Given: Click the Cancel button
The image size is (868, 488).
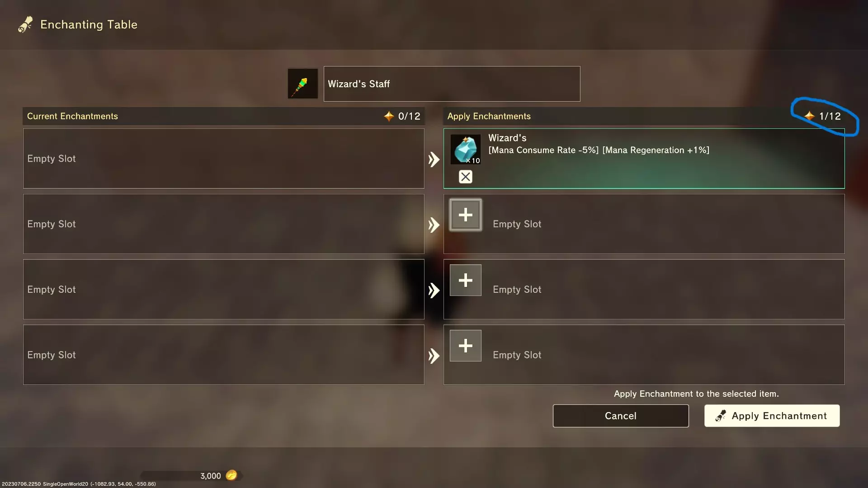Looking at the screenshot, I should coord(621,416).
